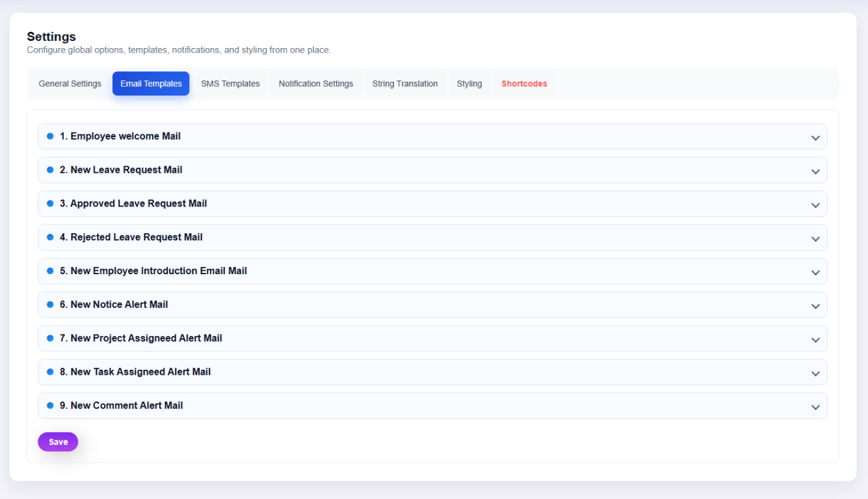Click the "Configure global options" description line
Image resolution: width=868 pixels, height=499 pixels.
(x=179, y=50)
